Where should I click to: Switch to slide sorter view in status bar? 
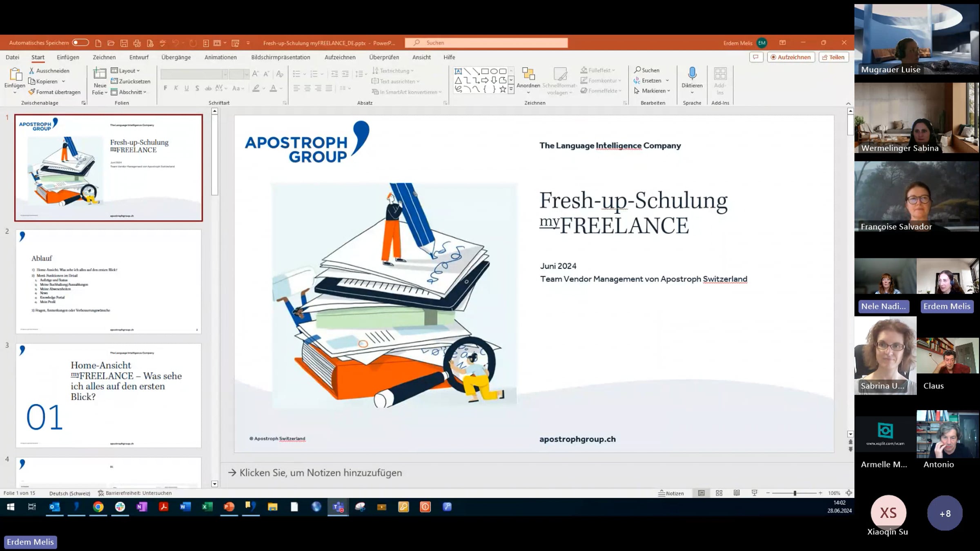[719, 493]
